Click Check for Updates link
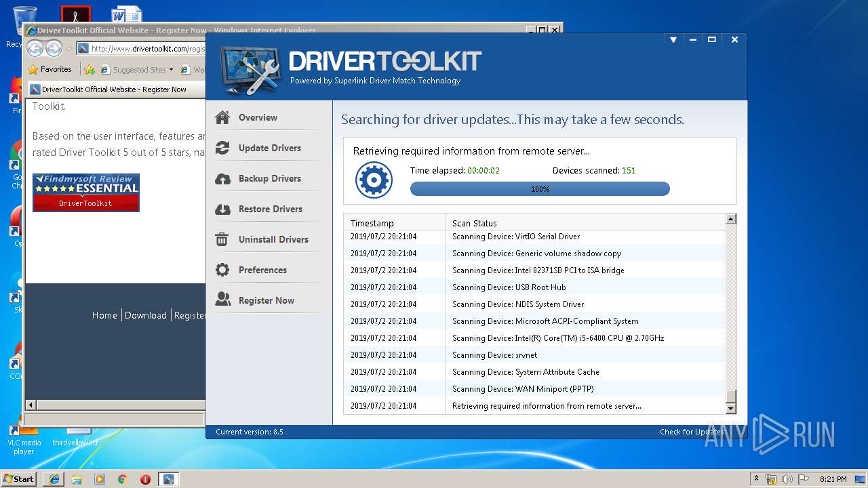868x488 pixels. [692, 432]
